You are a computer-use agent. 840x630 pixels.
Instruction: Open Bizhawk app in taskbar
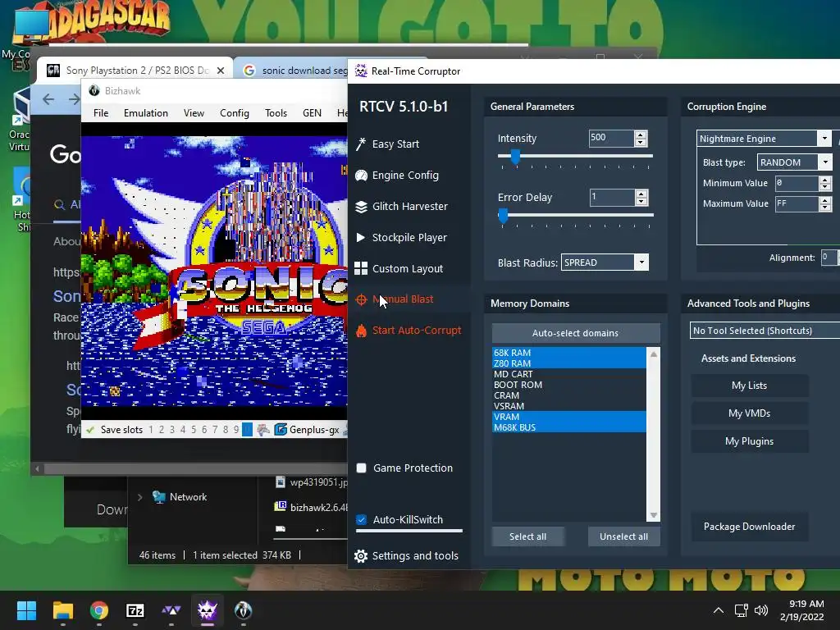[x=243, y=610]
